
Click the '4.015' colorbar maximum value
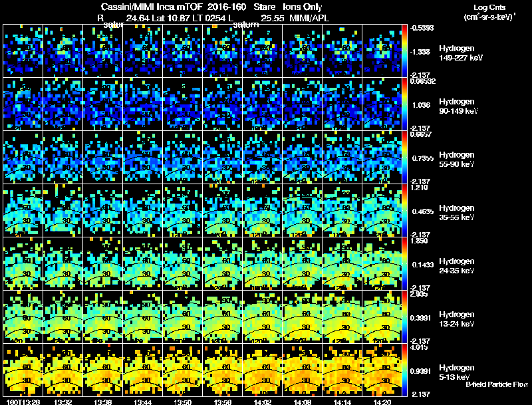(x=419, y=347)
